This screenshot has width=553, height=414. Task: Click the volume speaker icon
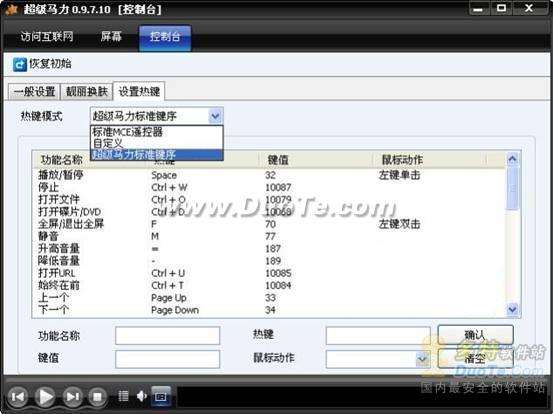point(141,396)
